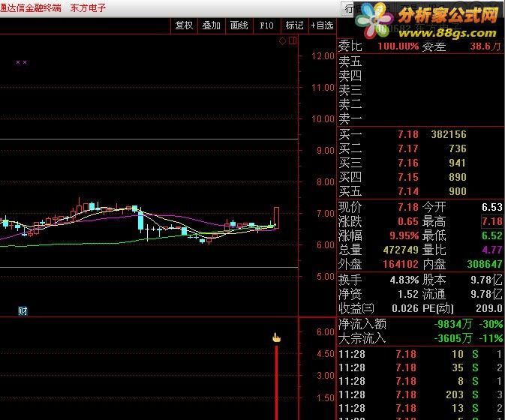Select the latest hollow red candlestick
Image resolution: width=505 pixels, height=420 pixels.
coord(276,218)
